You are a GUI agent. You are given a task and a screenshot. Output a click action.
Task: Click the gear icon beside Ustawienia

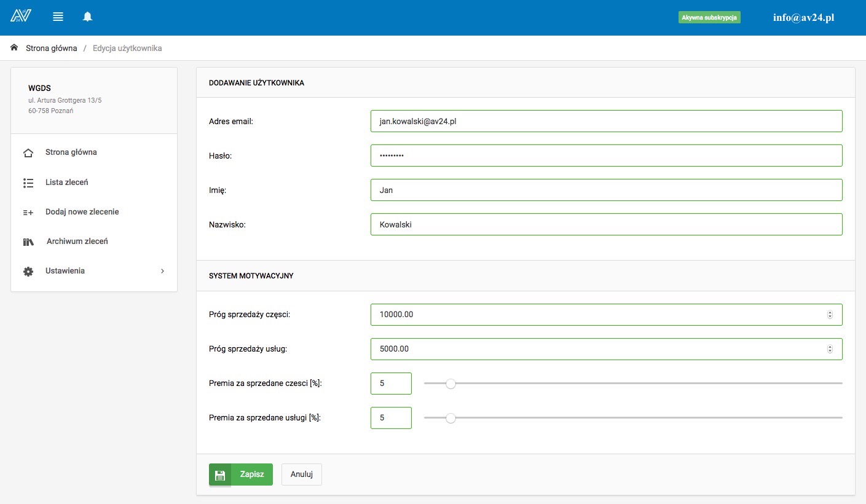(x=28, y=271)
